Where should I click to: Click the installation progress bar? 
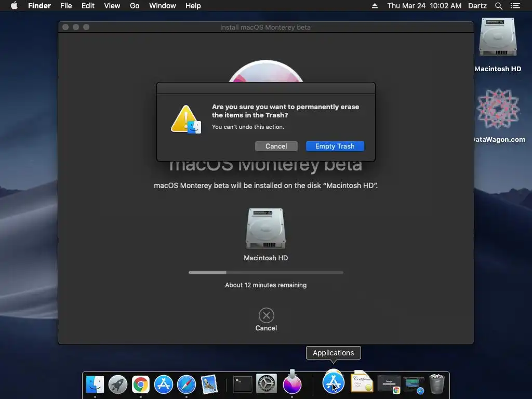(x=266, y=272)
